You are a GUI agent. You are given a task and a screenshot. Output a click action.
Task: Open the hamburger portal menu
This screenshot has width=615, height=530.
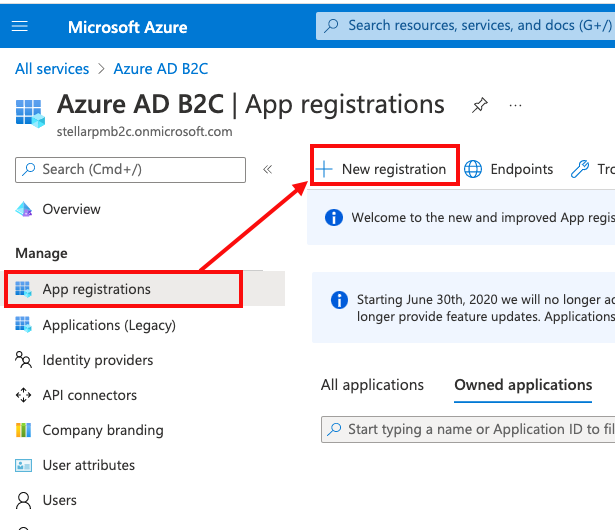(20, 27)
